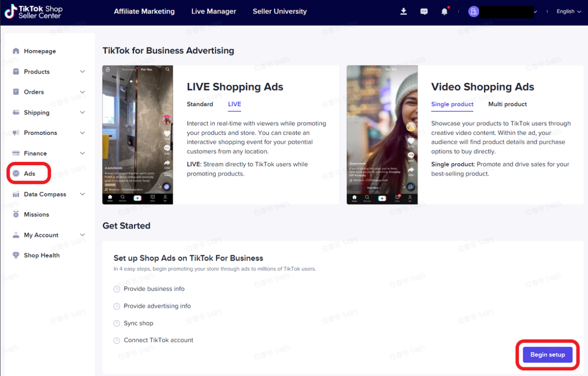The width and height of the screenshot is (588, 376).
Task: Select the Single product tab
Action: 452,104
